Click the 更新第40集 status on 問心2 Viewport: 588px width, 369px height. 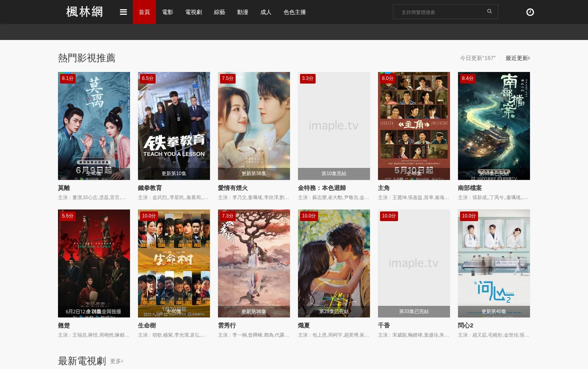tap(494, 311)
